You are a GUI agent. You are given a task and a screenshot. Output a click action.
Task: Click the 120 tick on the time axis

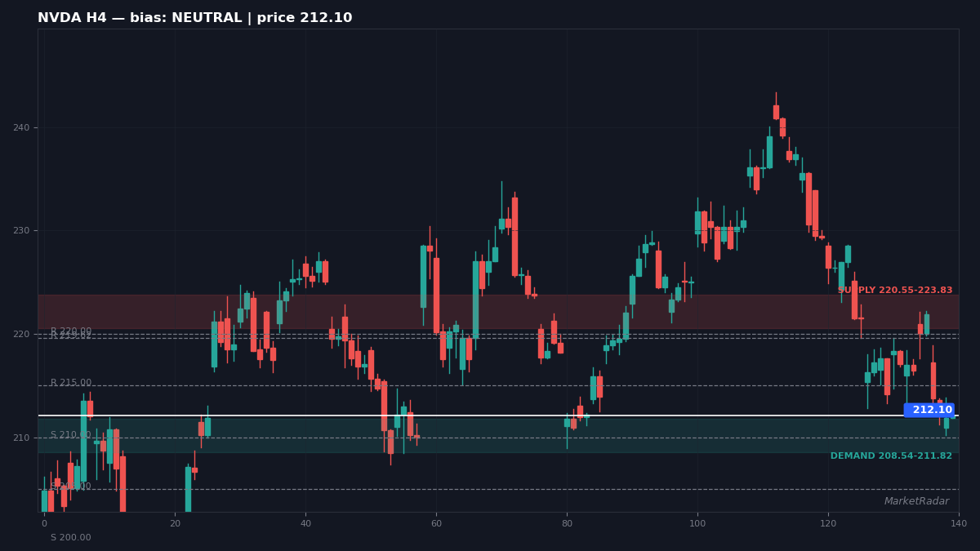[828, 524]
